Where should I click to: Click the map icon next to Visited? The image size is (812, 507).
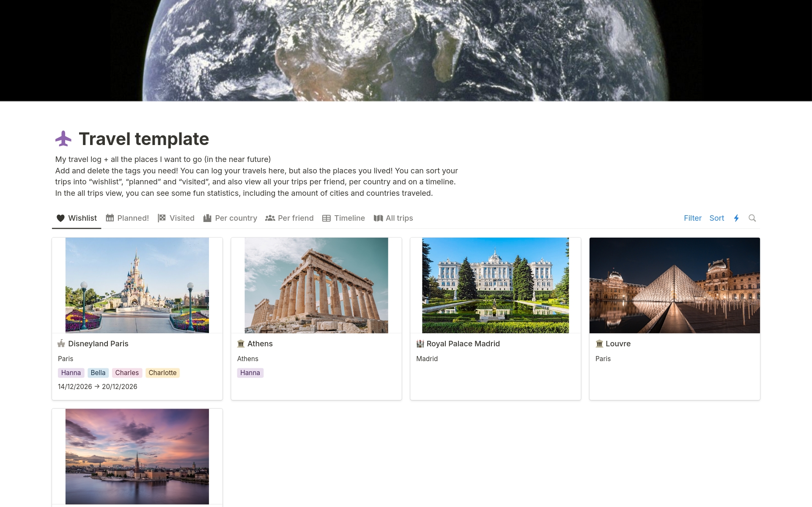pyautogui.click(x=162, y=218)
